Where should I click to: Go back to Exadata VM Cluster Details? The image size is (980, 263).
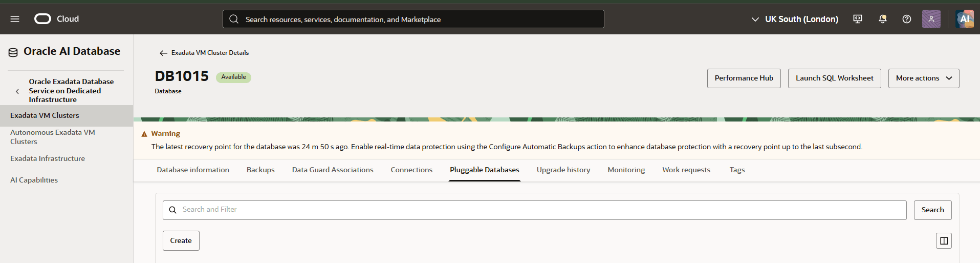[210, 53]
